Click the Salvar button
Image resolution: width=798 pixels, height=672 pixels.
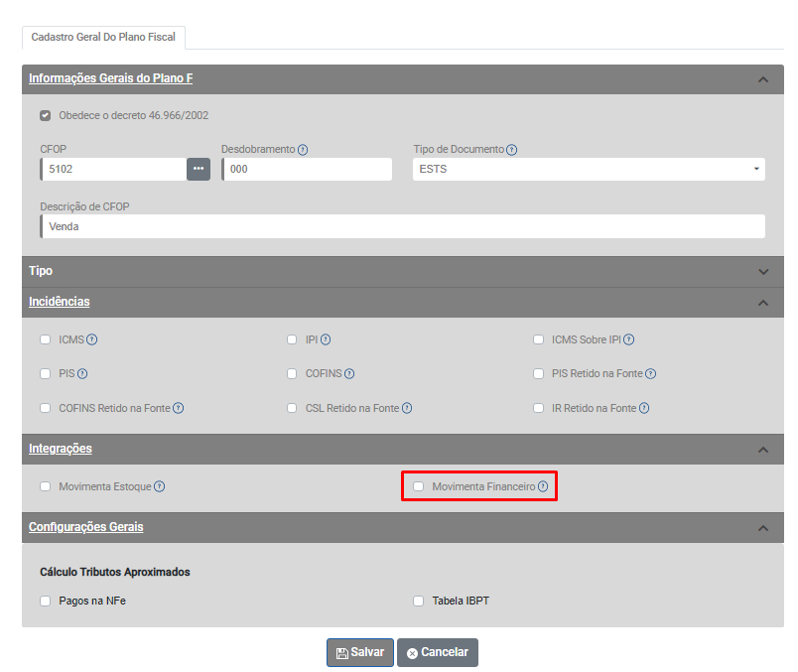(x=360, y=652)
